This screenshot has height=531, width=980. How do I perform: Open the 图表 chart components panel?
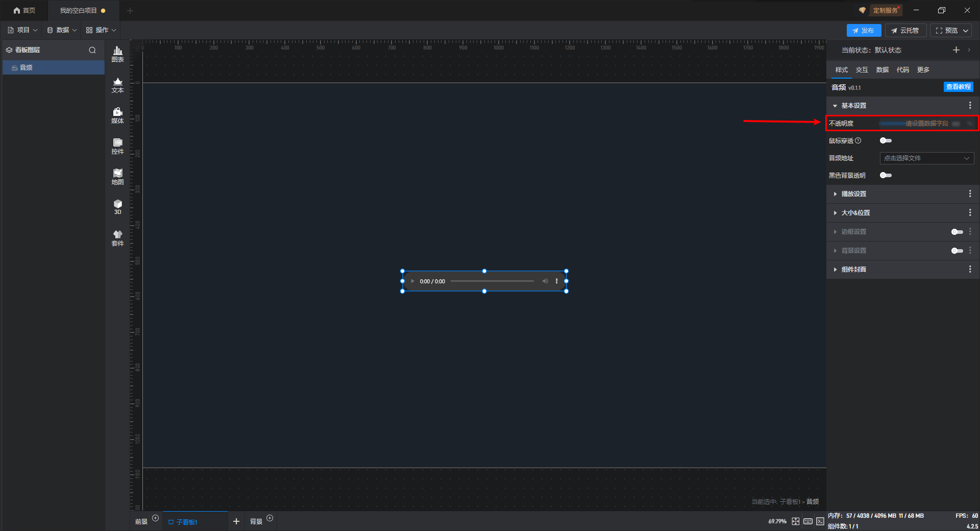[117, 54]
